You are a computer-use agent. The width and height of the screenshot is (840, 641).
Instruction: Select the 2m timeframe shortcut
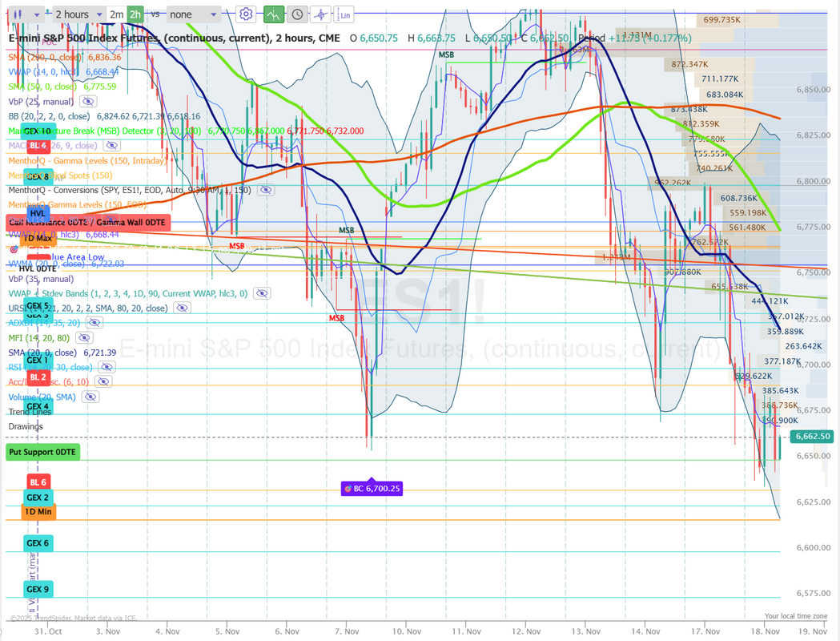(x=116, y=14)
